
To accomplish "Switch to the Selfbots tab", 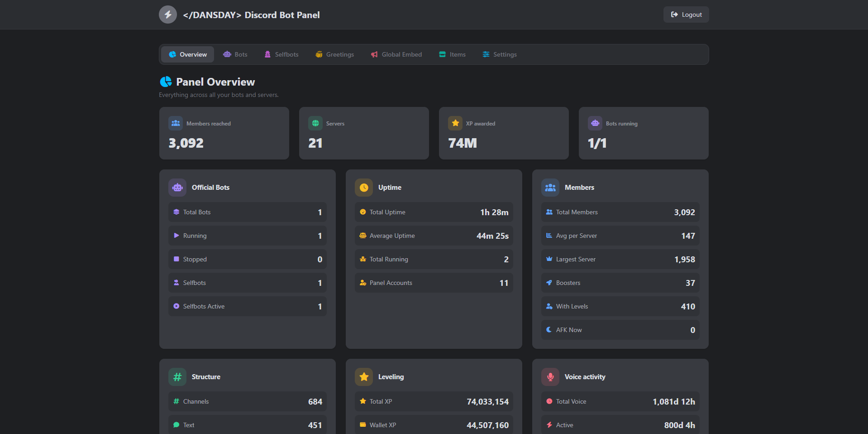I will coord(281,54).
